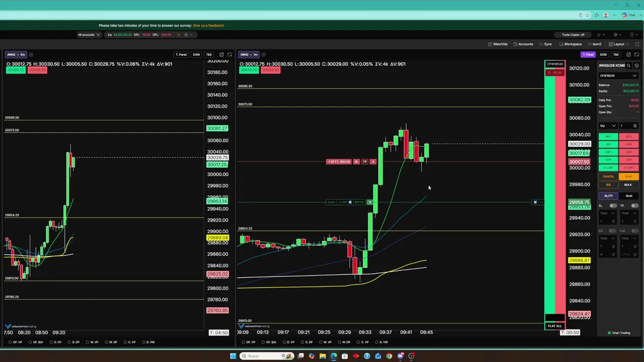Viewport: 644px width, 362px height.
Task: Select D. DP on the 1m chart
Action: tap(307, 342)
